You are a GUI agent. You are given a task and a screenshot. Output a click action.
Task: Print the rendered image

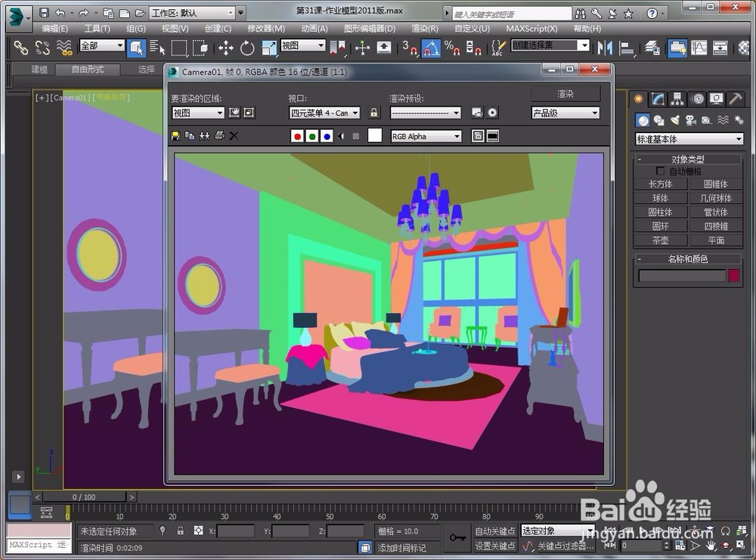(219, 136)
